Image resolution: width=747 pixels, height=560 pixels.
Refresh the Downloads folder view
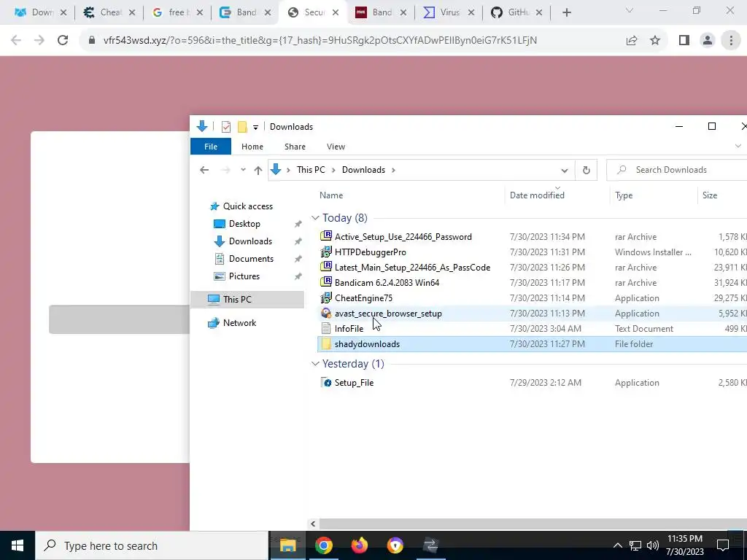(x=587, y=170)
